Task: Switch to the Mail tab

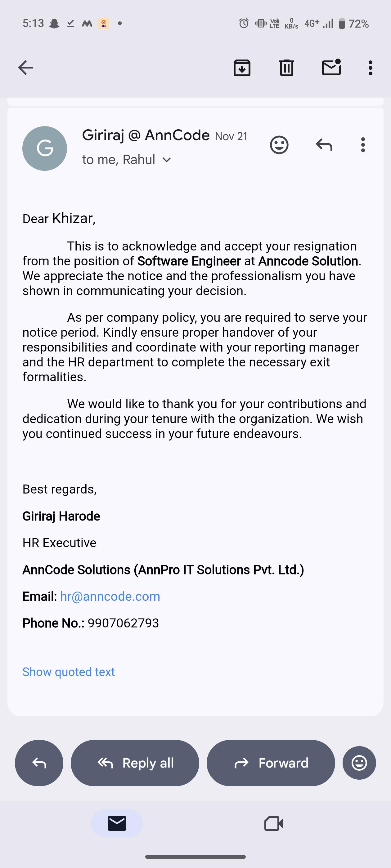Action: point(117,823)
